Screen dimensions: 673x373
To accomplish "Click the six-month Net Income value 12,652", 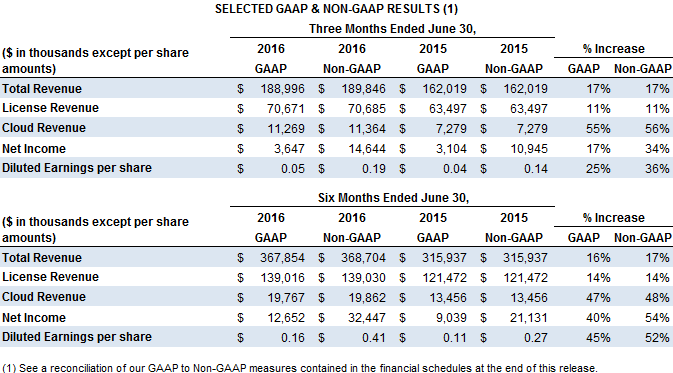I will pos(286,318).
